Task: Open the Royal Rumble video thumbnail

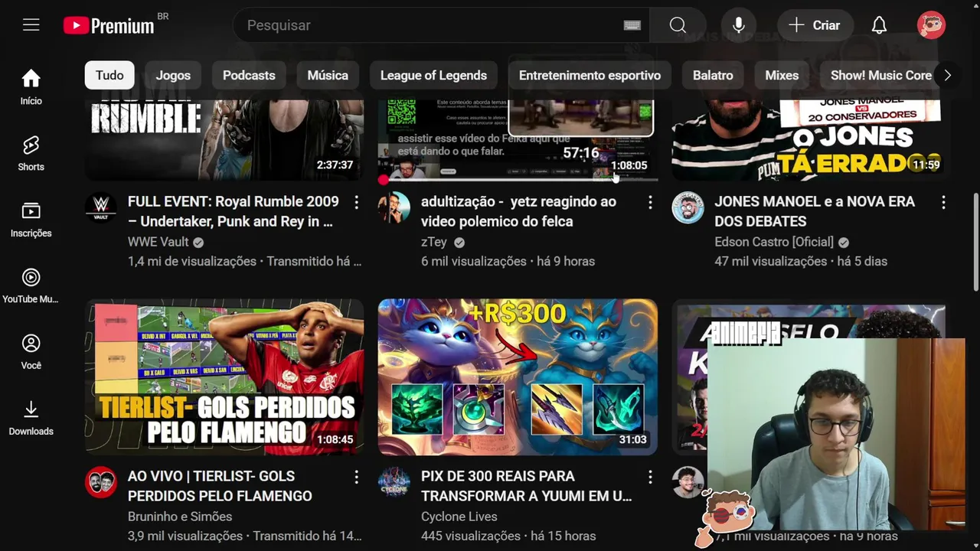Action: tap(224, 139)
